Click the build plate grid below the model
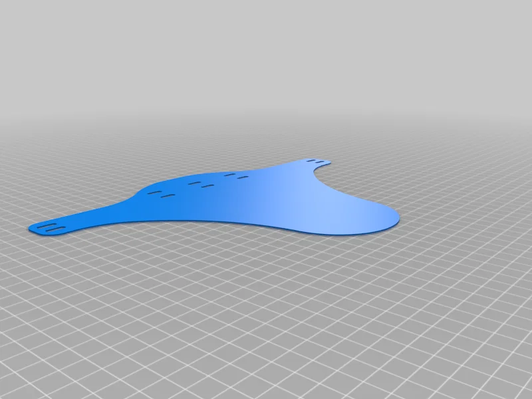The width and height of the screenshot is (532, 399). [266, 299]
